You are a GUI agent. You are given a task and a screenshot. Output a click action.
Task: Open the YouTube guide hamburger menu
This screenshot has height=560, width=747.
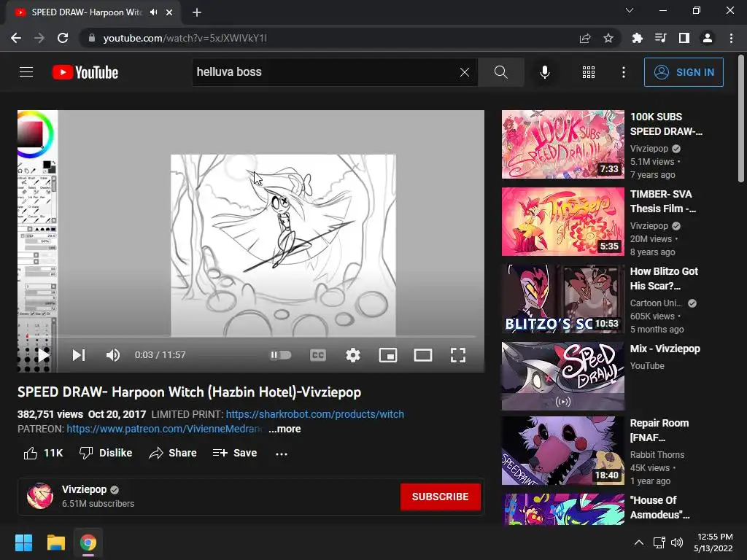coord(26,72)
